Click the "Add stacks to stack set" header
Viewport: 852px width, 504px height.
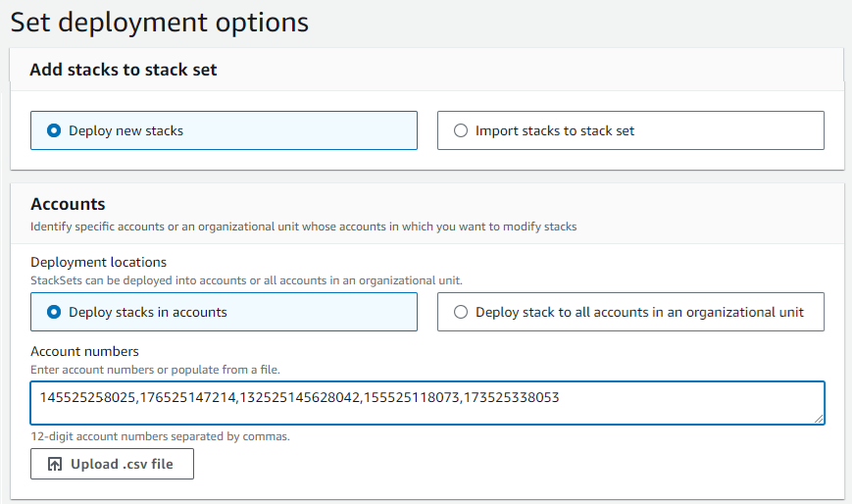coord(124,70)
